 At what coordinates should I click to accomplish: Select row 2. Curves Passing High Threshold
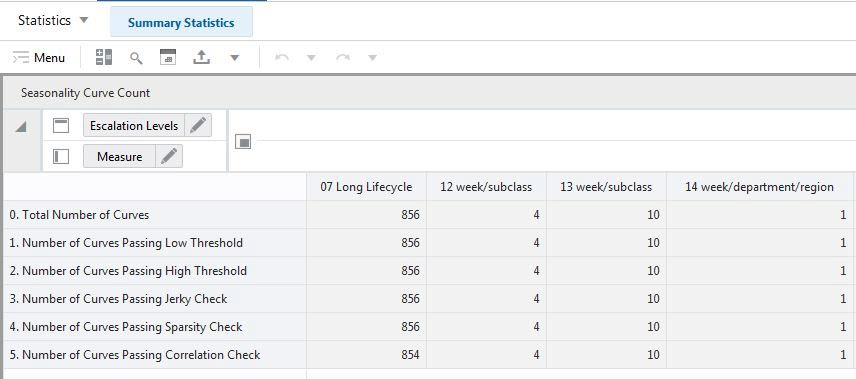point(154,271)
